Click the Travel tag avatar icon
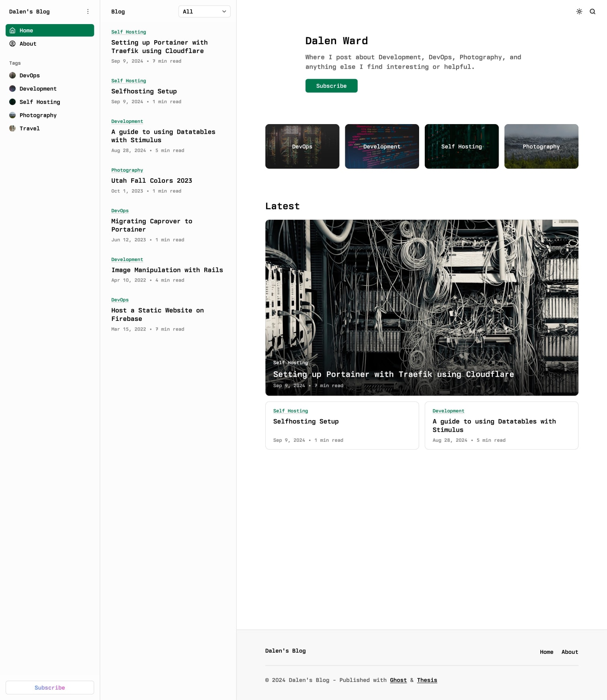The width and height of the screenshot is (607, 700). pyautogui.click(x=12, y=129)
